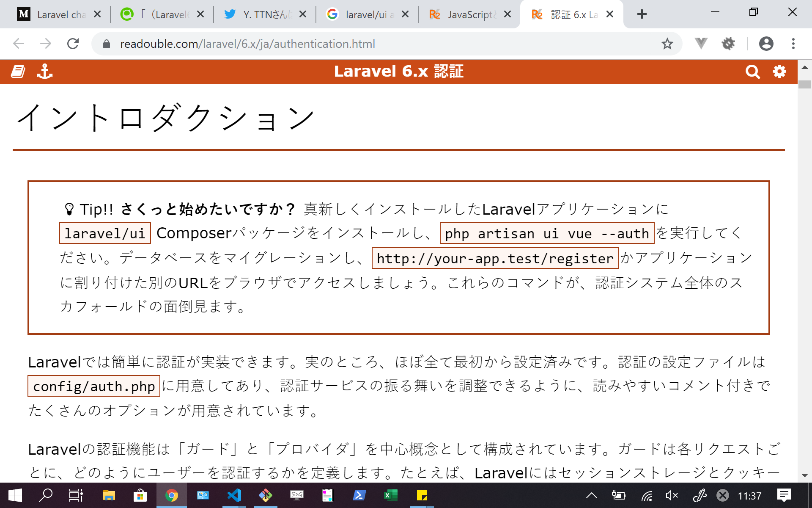Open Git GUI from the taskbar
The image size is (812, 508).
(x=265, y=495)
